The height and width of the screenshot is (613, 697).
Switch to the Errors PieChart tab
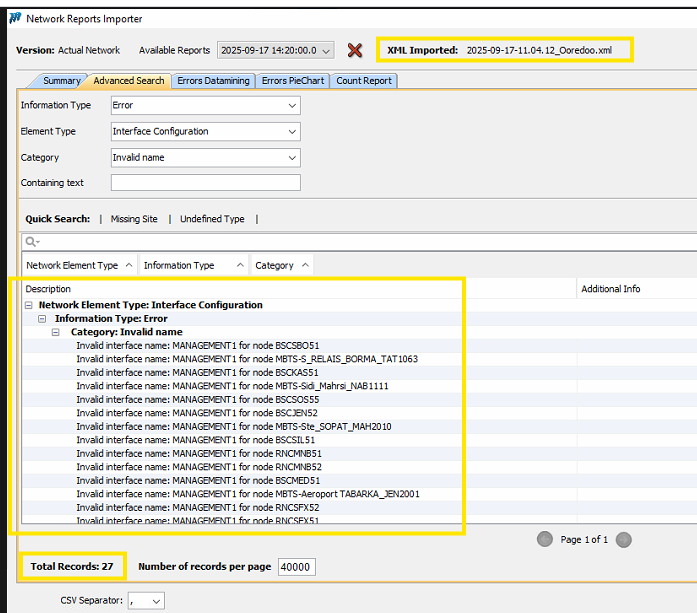[x=293, y=81]
